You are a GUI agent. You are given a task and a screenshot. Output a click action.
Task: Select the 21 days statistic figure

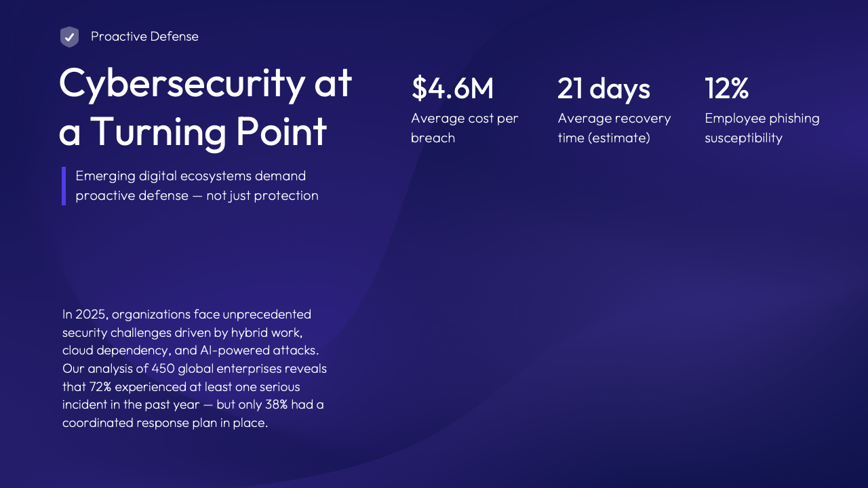(604, 89)
